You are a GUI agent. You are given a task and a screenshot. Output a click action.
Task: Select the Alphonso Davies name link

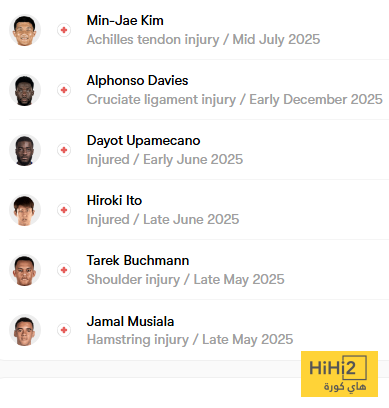click(137, 81)
